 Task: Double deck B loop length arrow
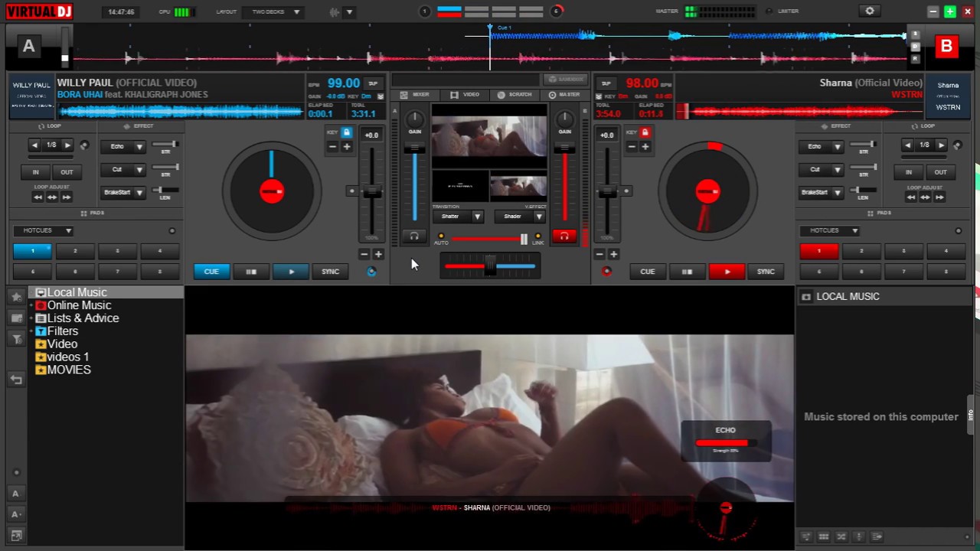click(941, 145)
